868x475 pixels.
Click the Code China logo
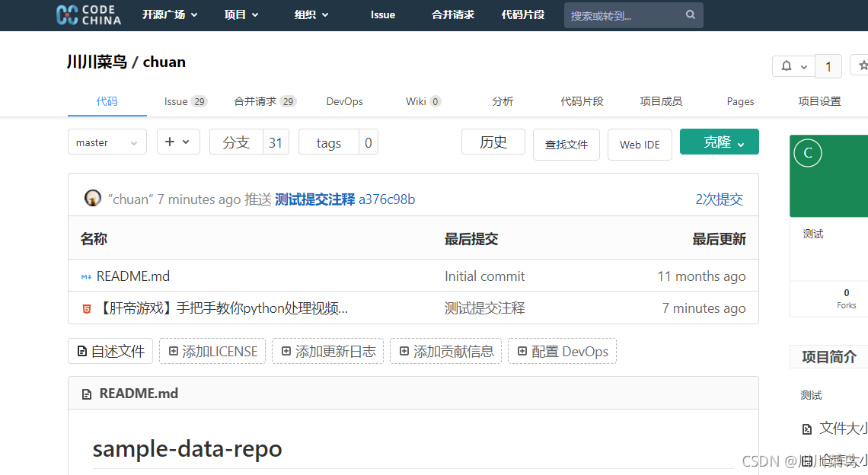[88, 15]
